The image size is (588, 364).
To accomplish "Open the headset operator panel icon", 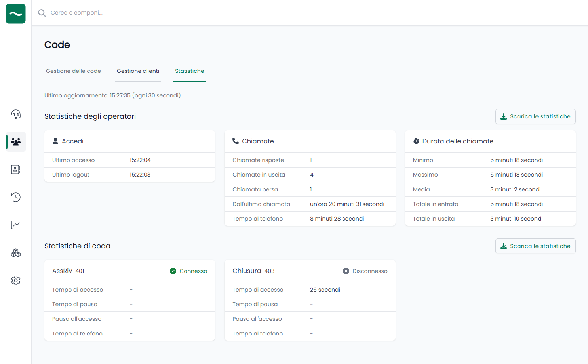I will point(16,114).
